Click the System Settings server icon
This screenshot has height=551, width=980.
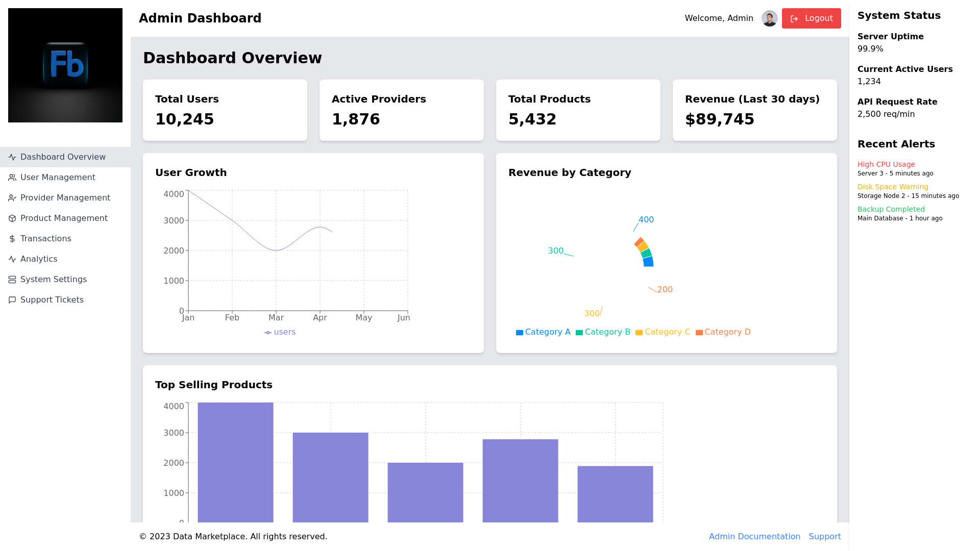pyautogui.click(x=12, y=280)
